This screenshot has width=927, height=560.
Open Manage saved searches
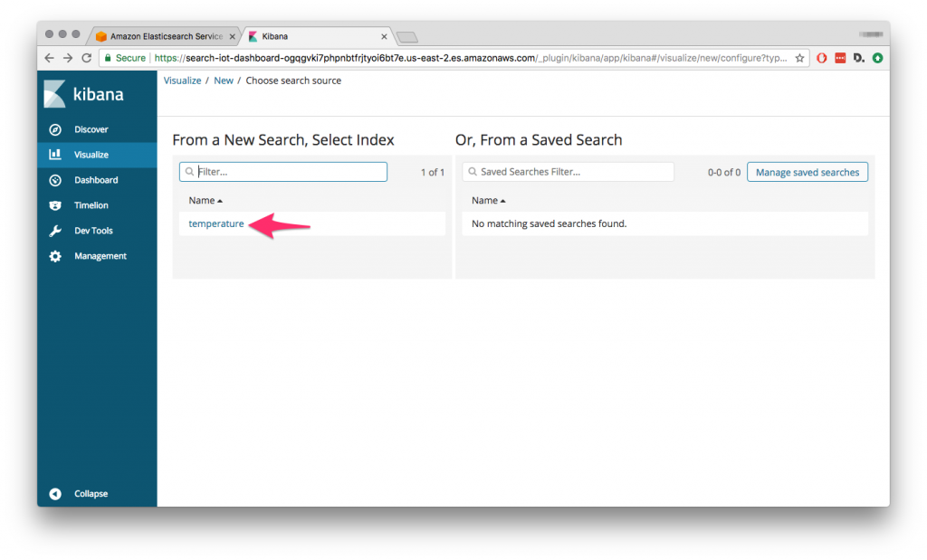[807, 171]
